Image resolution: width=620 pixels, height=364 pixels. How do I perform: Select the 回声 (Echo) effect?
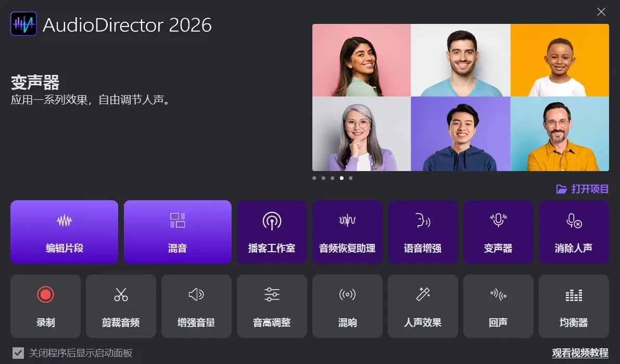coord(498,306)
